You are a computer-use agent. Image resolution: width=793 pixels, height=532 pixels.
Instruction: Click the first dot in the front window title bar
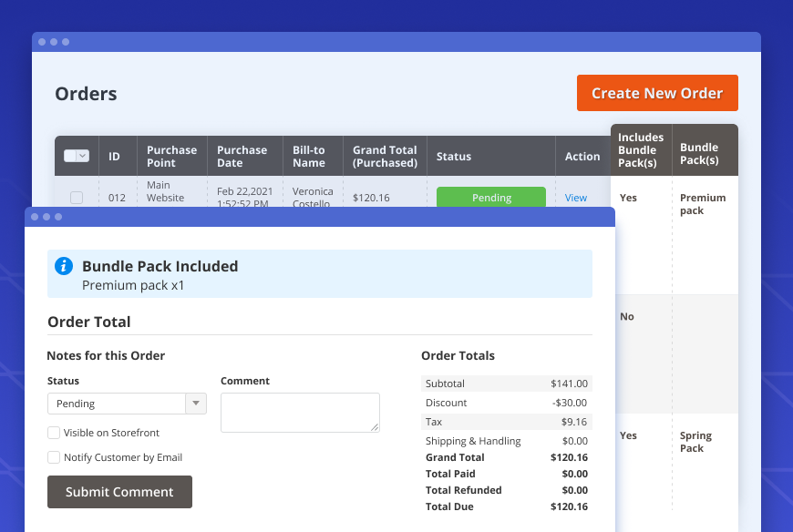pyautogui.click(x=35, y=217)
